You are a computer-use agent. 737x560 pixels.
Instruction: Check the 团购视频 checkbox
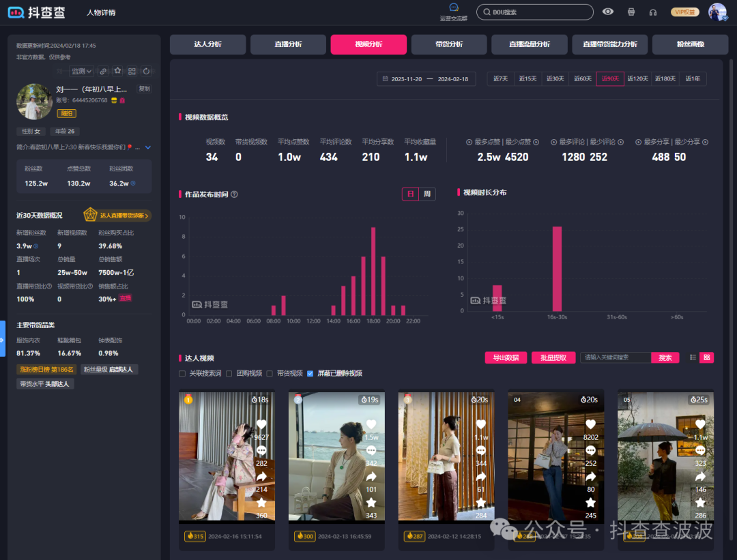[x=229, y=374]
